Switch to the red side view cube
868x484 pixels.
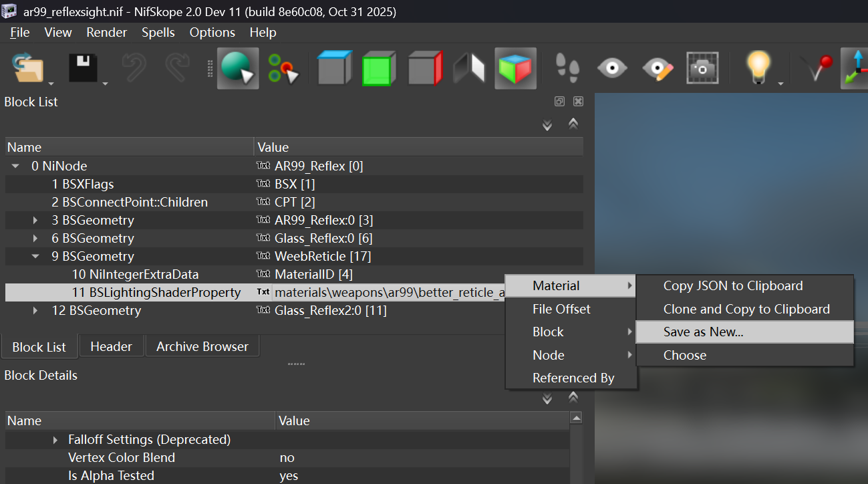[x=425, y=68]
